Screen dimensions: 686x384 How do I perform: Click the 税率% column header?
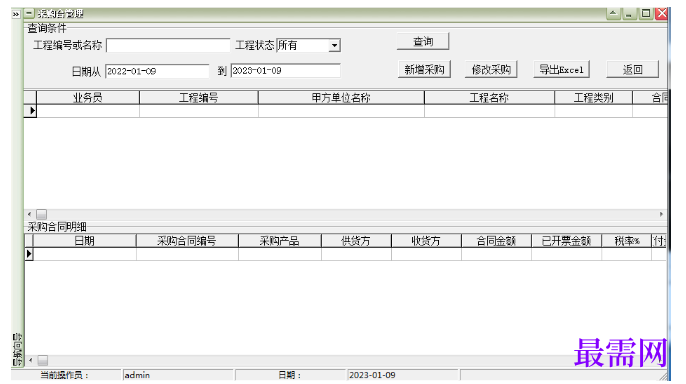coord(626,241)
